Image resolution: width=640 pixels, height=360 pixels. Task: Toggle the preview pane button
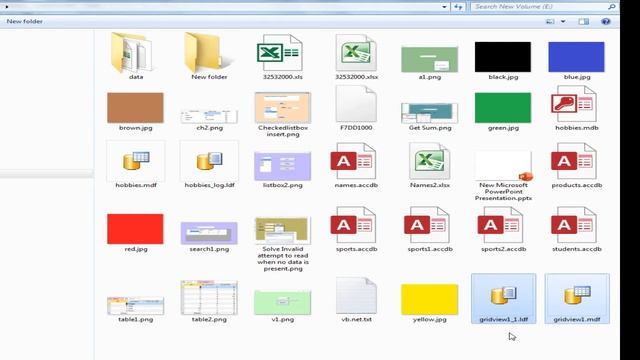[x=584, y=22]
